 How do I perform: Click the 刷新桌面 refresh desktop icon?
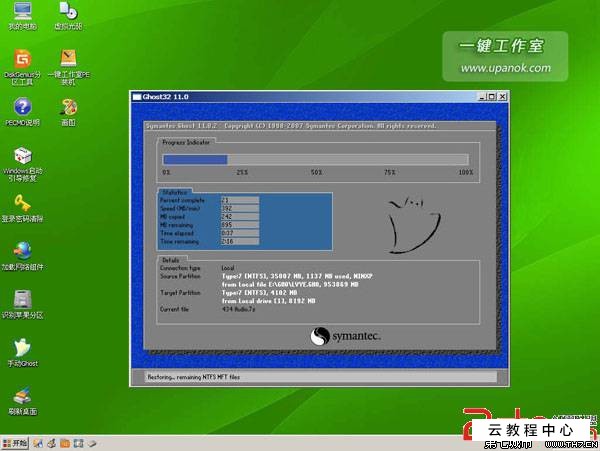tap(21, 395)
